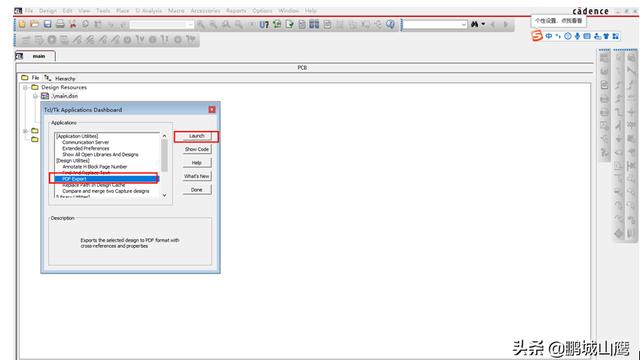
Task: Open the Options menu
Action: tap(262, 11)
